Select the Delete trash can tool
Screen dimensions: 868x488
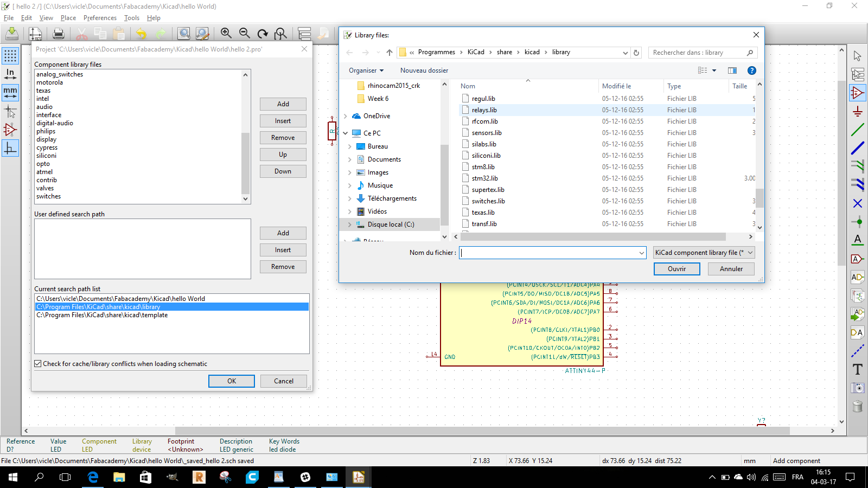(858, 406)
